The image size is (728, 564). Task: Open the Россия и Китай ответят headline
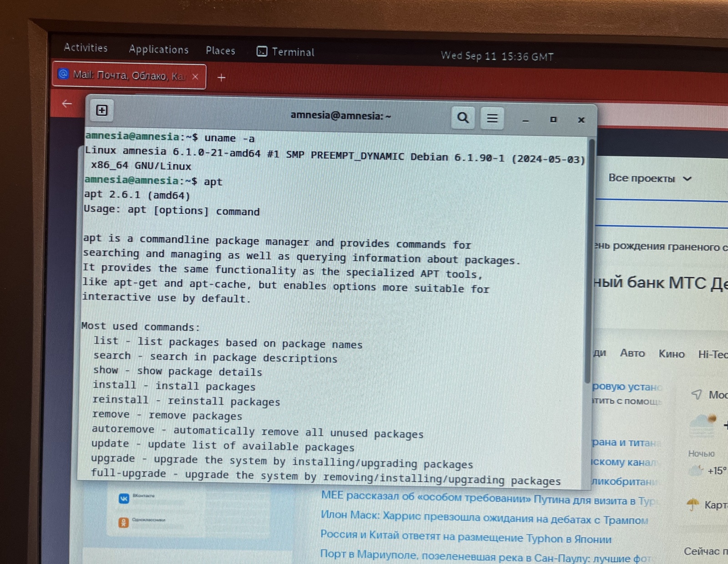(x=466, y=537)
